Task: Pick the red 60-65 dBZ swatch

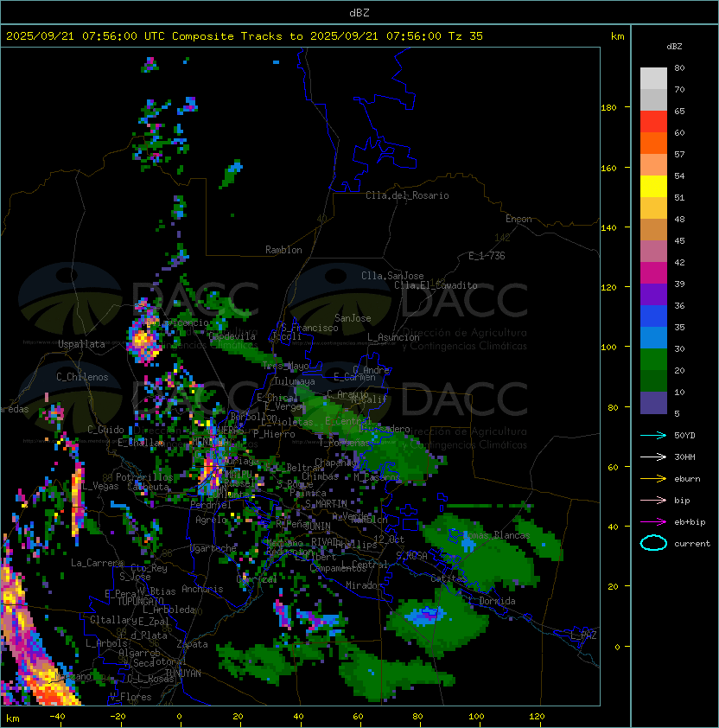Action: coord(653,122)
